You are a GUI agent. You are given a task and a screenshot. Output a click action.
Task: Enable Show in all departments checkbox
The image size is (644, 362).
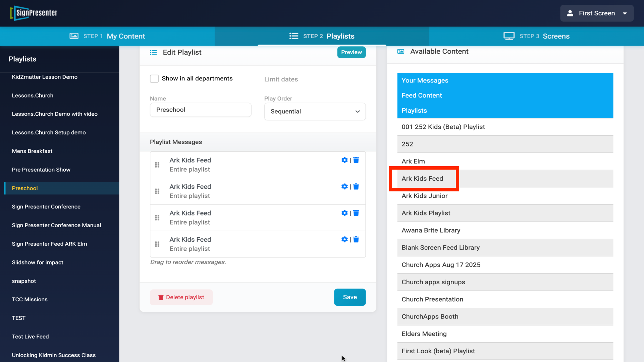coord(154,78)
